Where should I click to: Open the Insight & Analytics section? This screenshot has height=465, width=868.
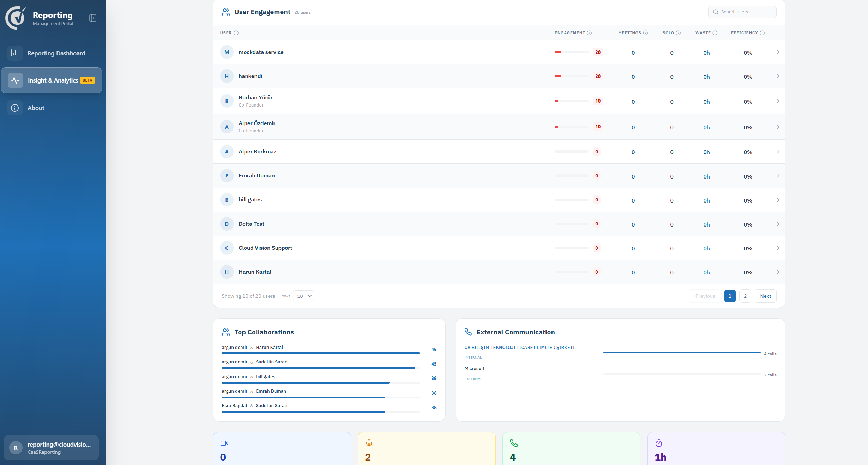click(x=53, y=80)
